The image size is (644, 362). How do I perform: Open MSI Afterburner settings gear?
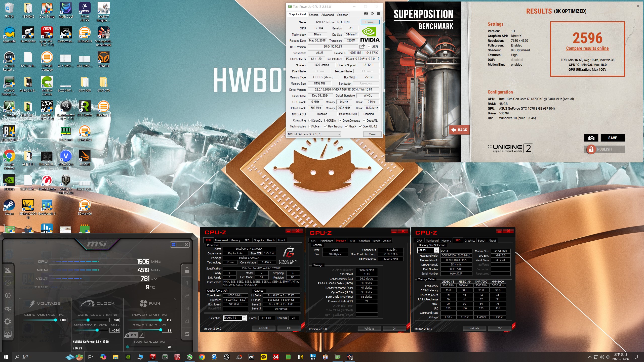(x=8, y=321)
